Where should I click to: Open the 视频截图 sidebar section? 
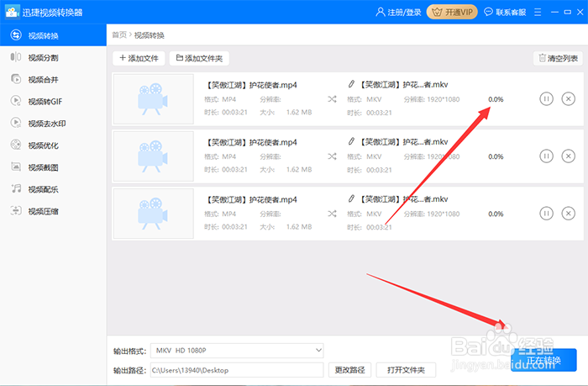[53, 167]
